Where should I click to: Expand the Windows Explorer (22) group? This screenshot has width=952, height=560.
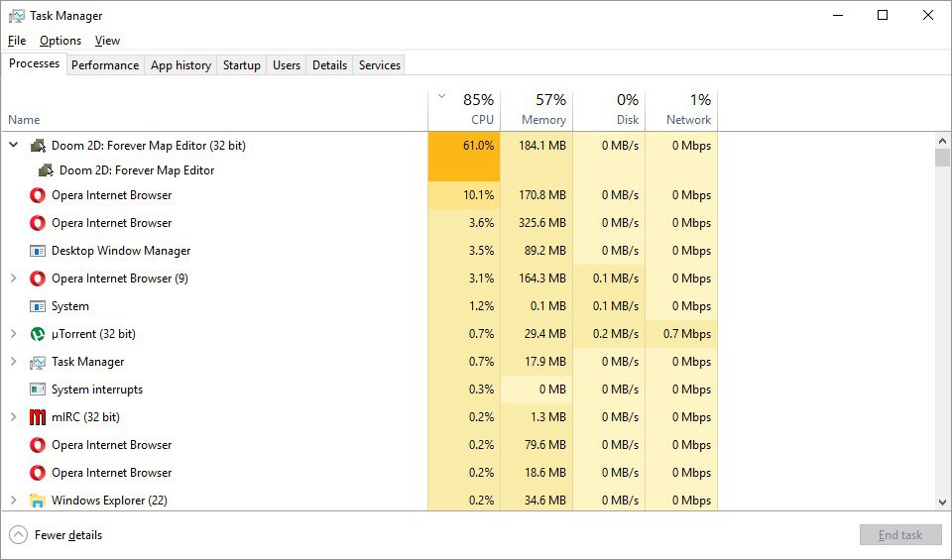click(13, 500)
